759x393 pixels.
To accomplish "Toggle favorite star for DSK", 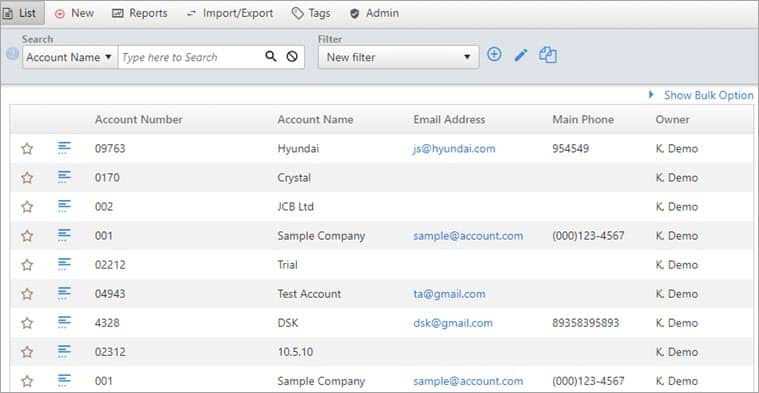I will [27, 323].
